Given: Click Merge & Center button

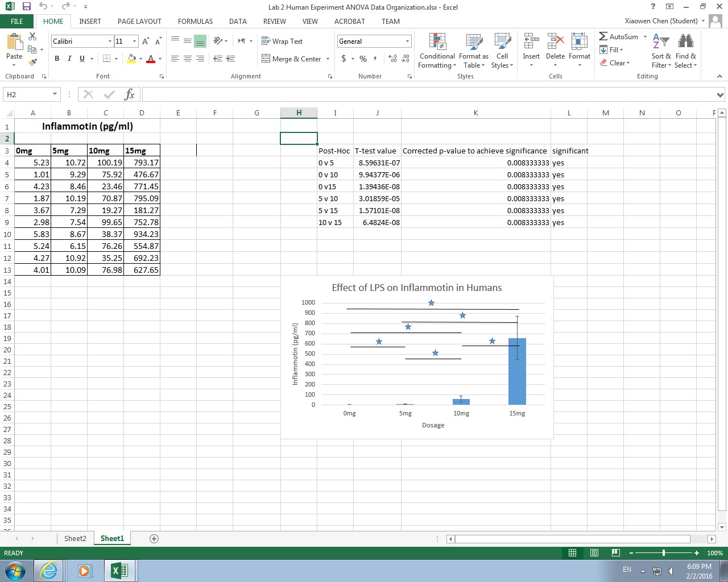Looking at the screenshot, I should (x=292, y=59).
